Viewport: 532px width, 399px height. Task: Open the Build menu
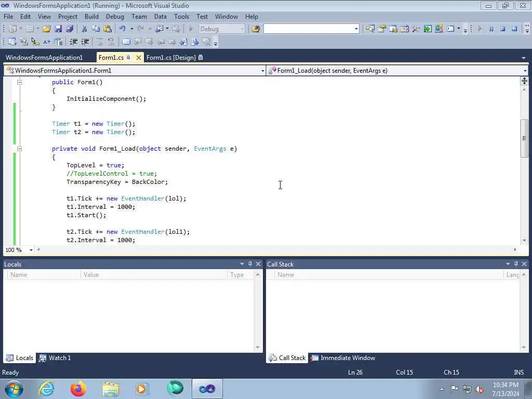coord(91,16)
